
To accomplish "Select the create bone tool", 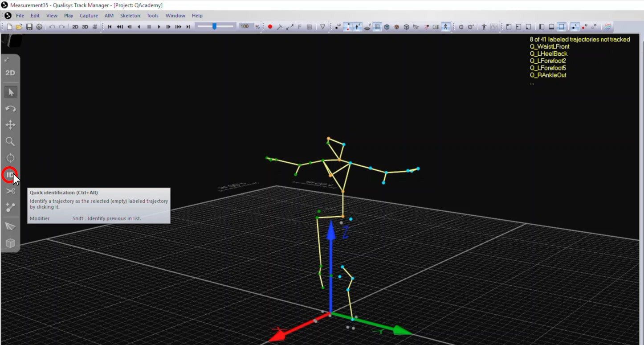I will pos(10,207).
